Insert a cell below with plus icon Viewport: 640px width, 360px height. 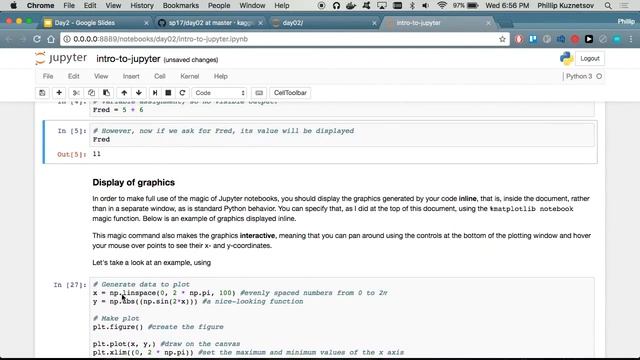coord(59,93)
